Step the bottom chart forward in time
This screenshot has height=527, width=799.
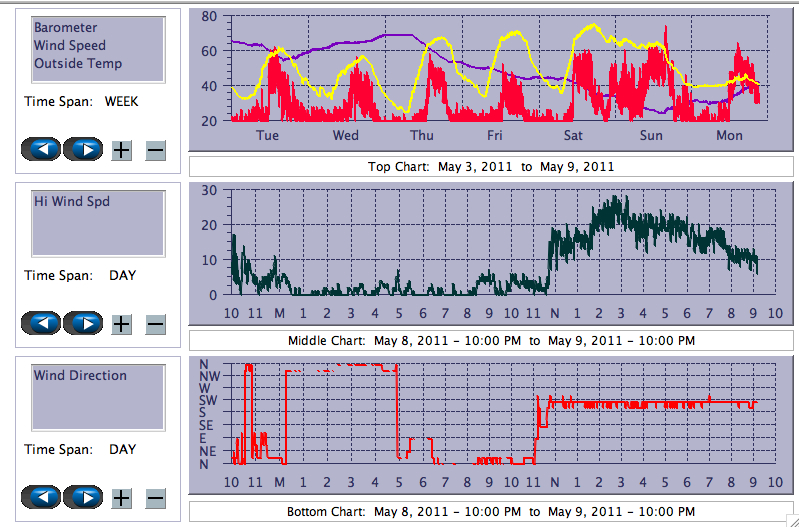tap(84, 497)
